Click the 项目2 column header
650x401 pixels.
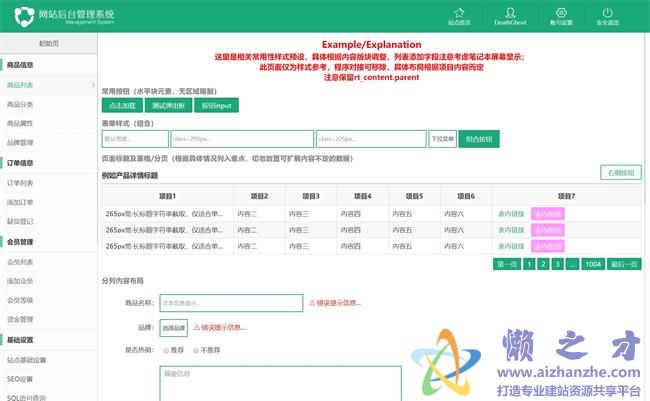[x=259, y=196]
